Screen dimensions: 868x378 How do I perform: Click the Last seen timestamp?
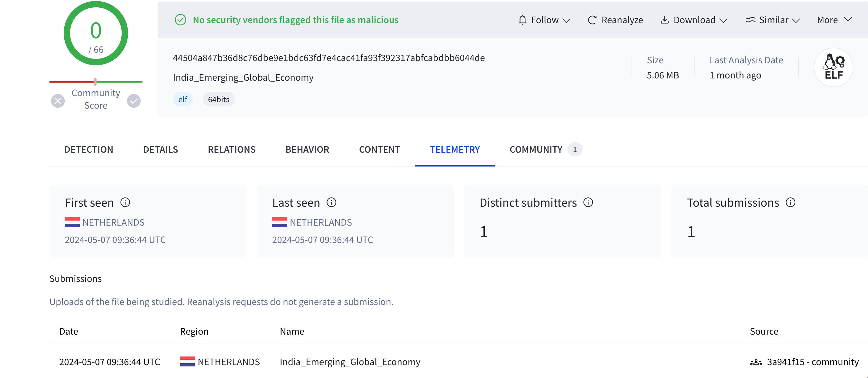coord(322,240)
